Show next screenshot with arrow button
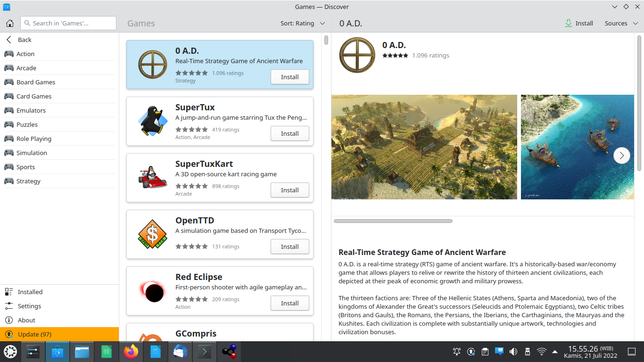The image size is (644, 362). click(x=622, y=155)
